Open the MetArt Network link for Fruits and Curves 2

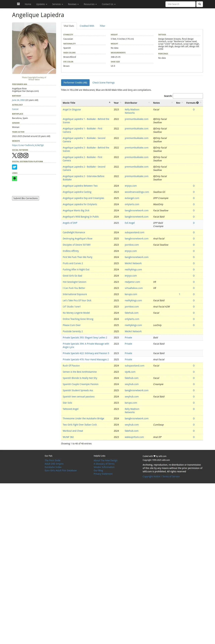pos(133,263)
